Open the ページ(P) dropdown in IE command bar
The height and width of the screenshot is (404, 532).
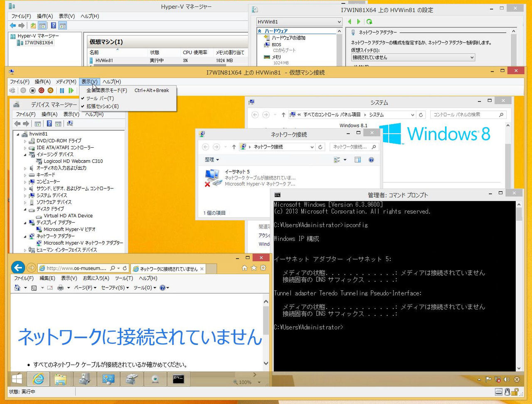click(85, 288)
